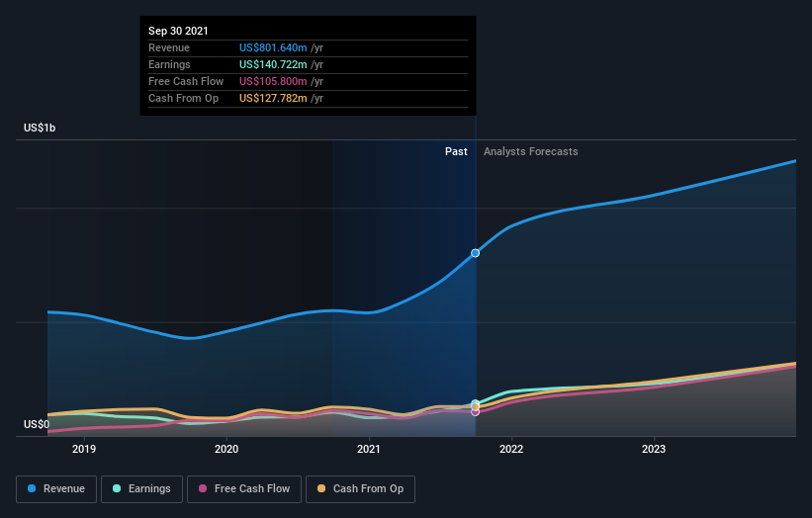
Task: Click the US$1b y-axis label
Action: coord(40,128)
